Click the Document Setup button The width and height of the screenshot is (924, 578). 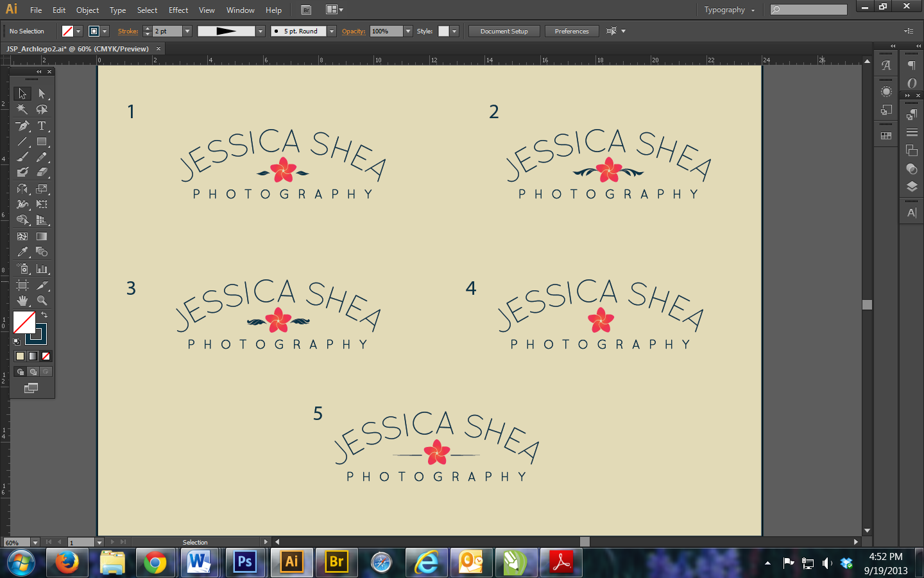coord(504,31)
